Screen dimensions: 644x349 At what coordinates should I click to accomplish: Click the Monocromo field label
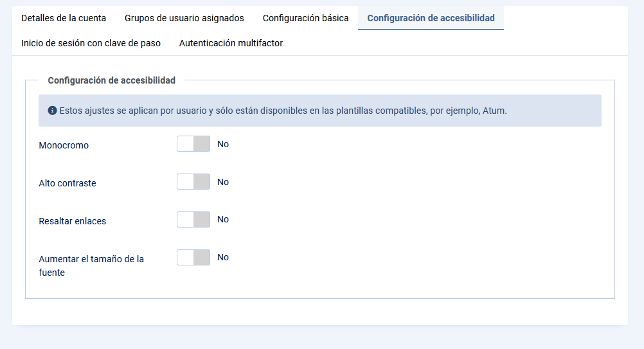click(64, 145)
